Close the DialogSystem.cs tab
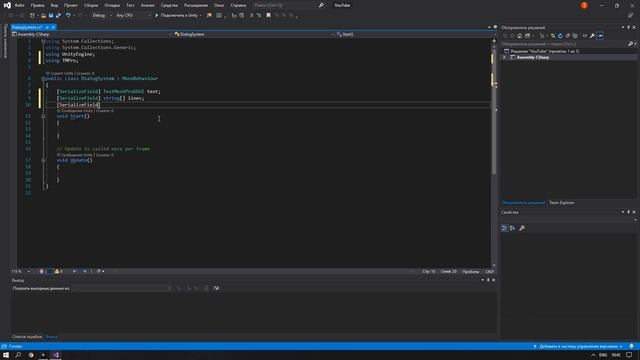This screenshot has height=360, width=640. coord(53,27)
